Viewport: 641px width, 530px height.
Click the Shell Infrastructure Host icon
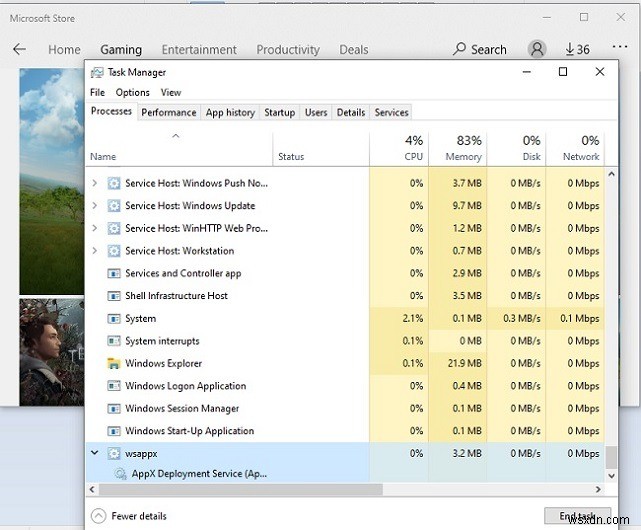click(114, 296)
